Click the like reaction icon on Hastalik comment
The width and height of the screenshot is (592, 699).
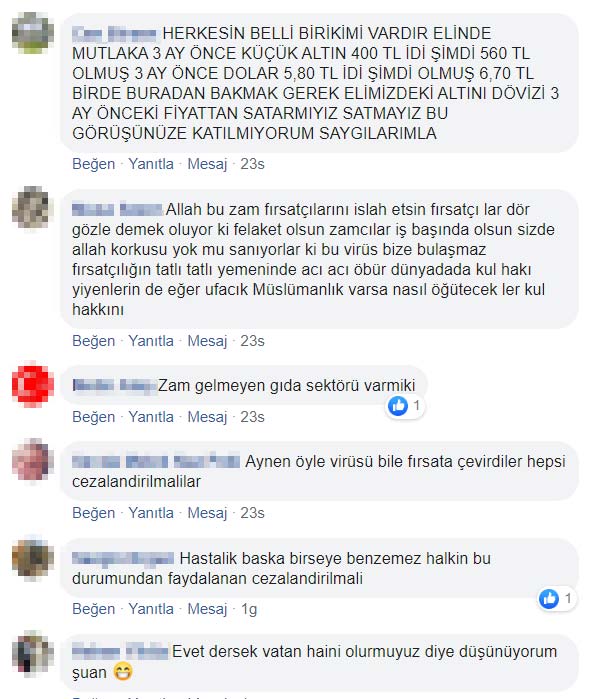click(549, 598)
